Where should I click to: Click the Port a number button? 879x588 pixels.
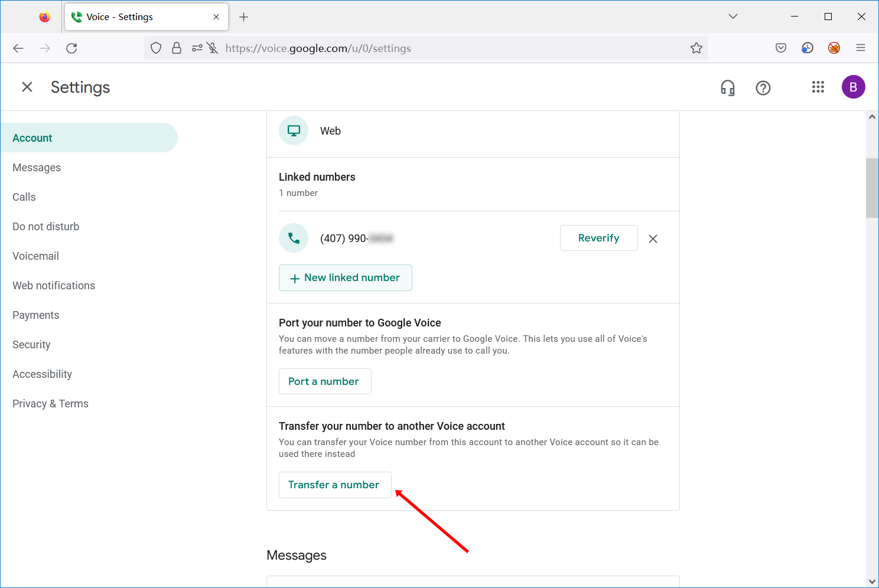[325, 381]
